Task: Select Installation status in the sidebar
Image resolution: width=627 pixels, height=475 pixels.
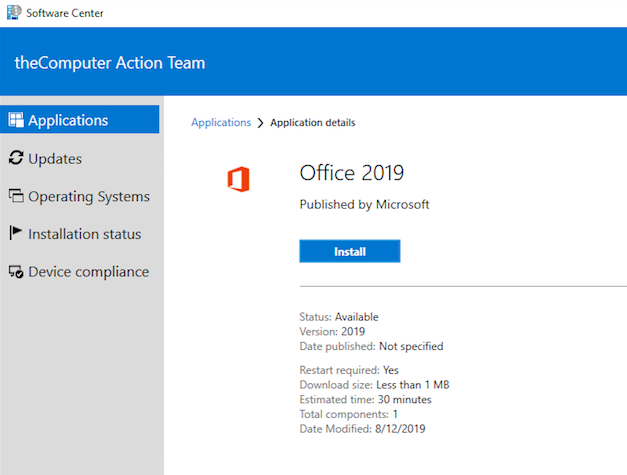Action: [x=84, y=234]
